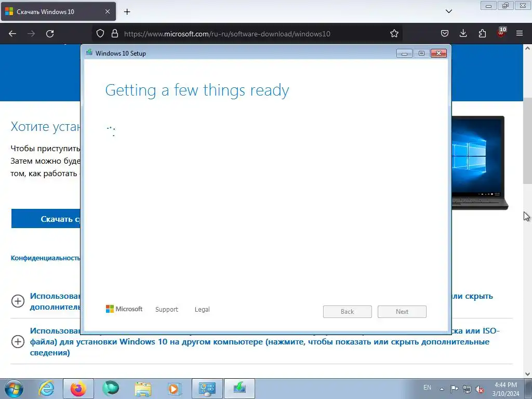Close the Скачать Windows 10 tab
The image size is (532, 399).
click(107, 11)
